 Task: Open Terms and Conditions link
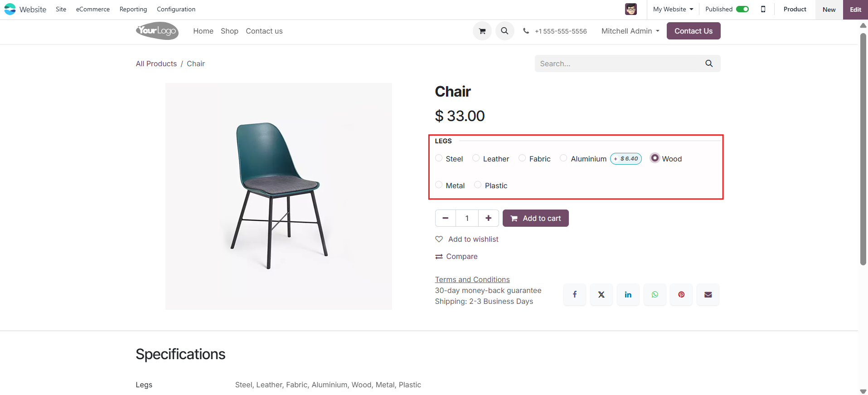click(472, 279)
